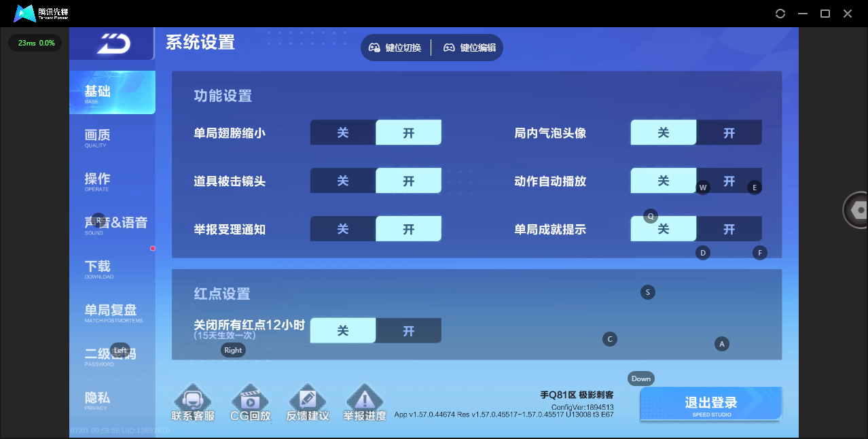Open the 下载 download tab
This screenshot has height=439, width=868.
[112, 268]
